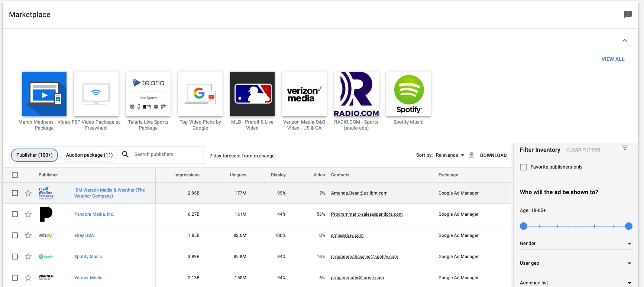The height and width of the screenshot is (287, 644).
Task: Select the Telaria Live Sports Package tile
Action: point(148,94)
